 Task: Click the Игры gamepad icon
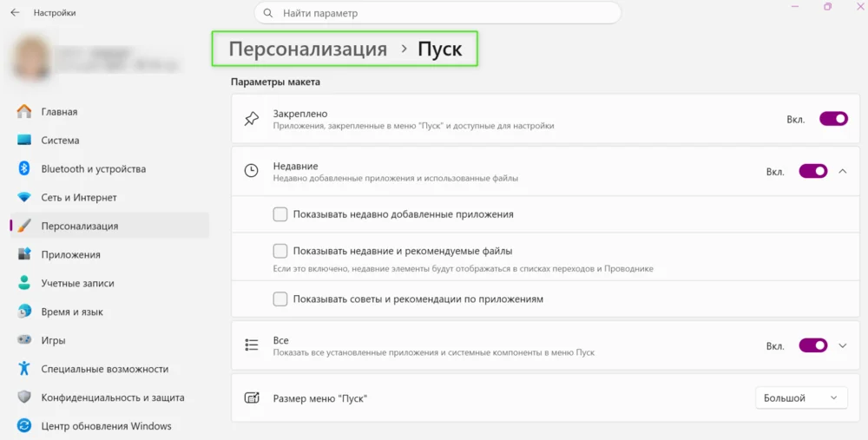click(24, 340)
